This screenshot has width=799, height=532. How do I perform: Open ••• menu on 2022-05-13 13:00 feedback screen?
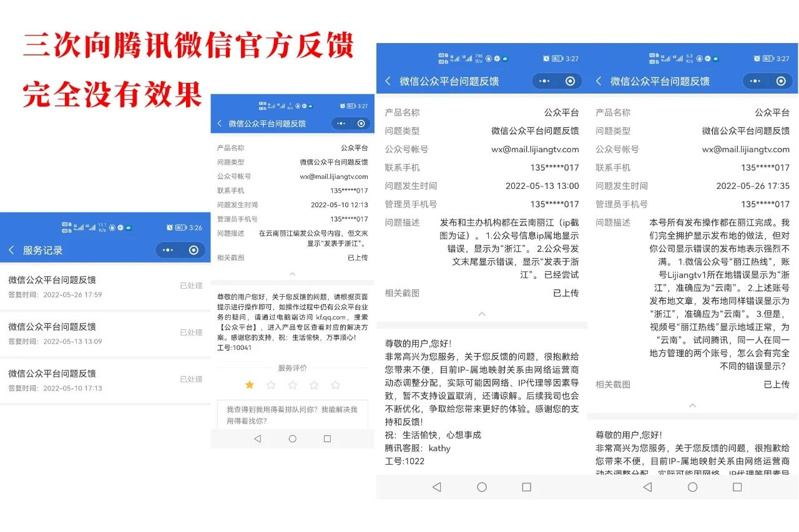tap(544, 81)
